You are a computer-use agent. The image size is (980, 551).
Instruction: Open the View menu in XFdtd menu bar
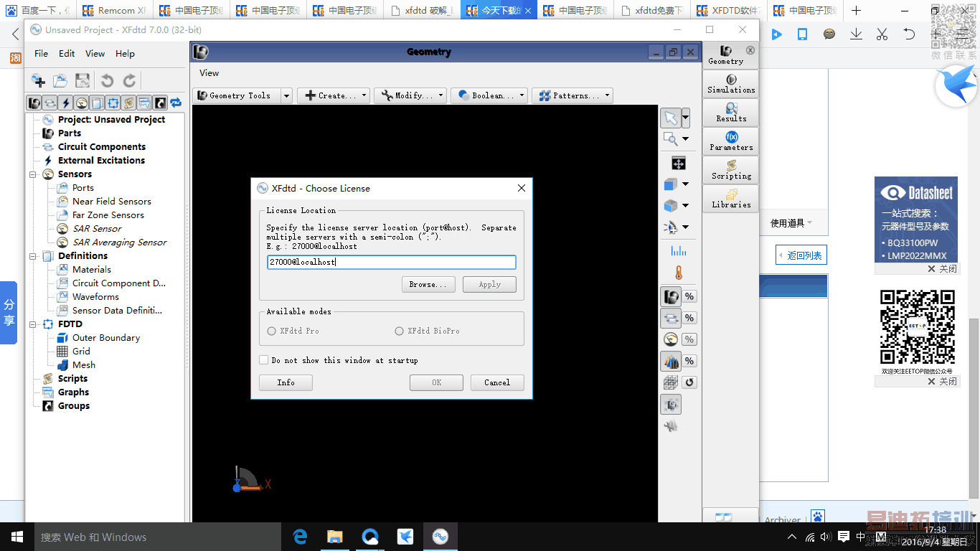[95, 53]
